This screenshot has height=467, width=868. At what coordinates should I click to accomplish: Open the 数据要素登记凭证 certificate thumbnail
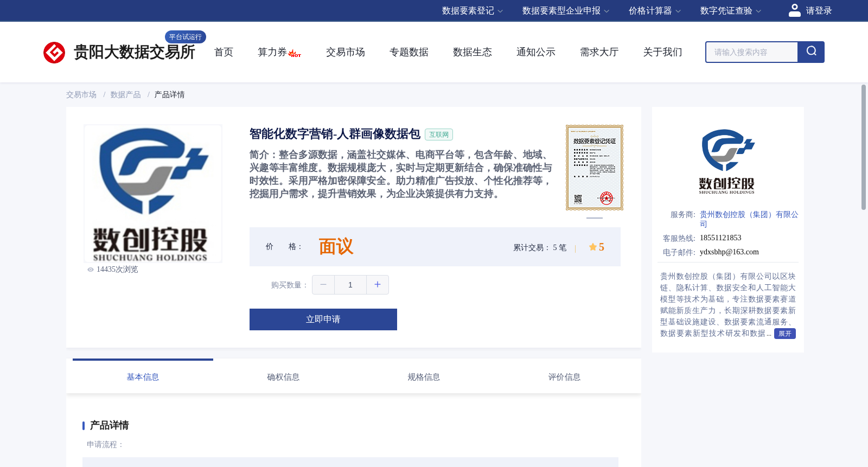pyautogui.click(x=595, y=168)
